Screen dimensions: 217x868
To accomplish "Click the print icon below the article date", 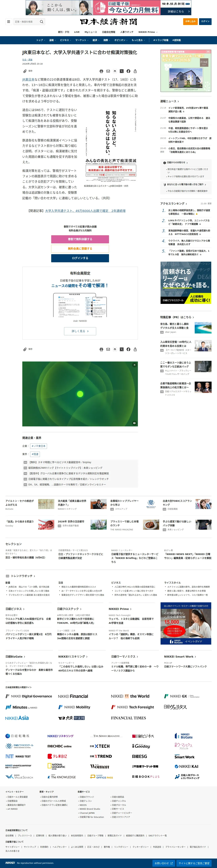I will 101,71.
